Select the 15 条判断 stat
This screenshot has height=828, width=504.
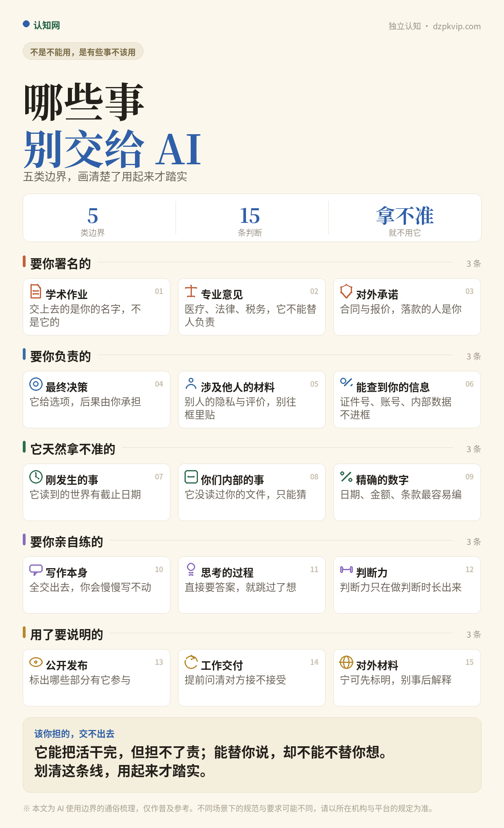click(250, 221)
